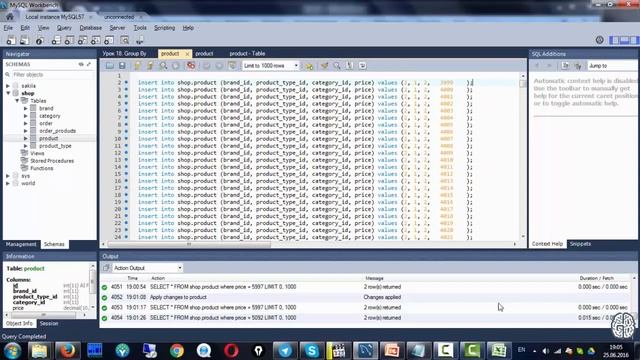Open SQL script file from main toolbar
This screenshot has width=640, height=360.
coord(24,40)
